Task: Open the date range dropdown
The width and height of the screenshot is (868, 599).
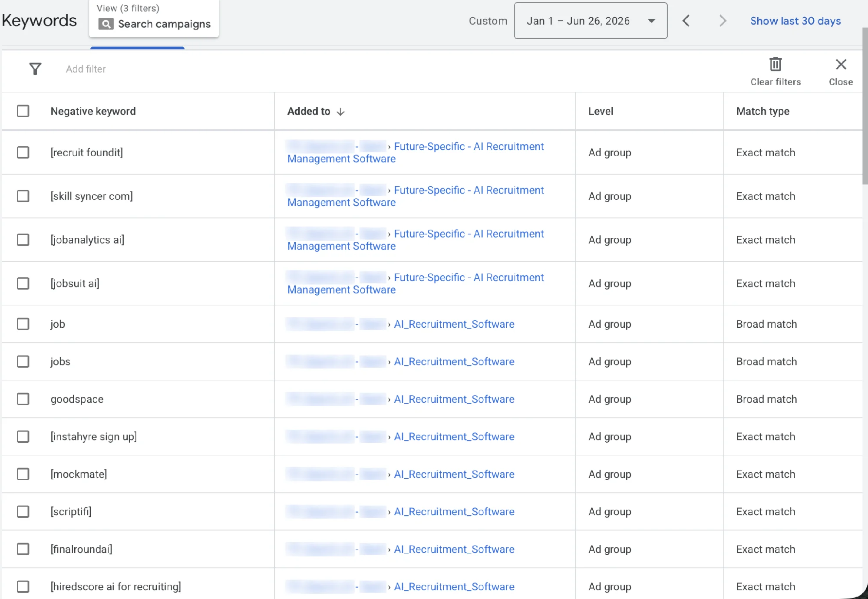Action: [x=591, y=21]
